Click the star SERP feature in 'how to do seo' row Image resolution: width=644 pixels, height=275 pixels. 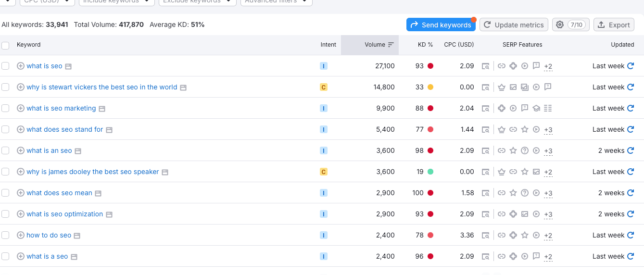point(525,236)
